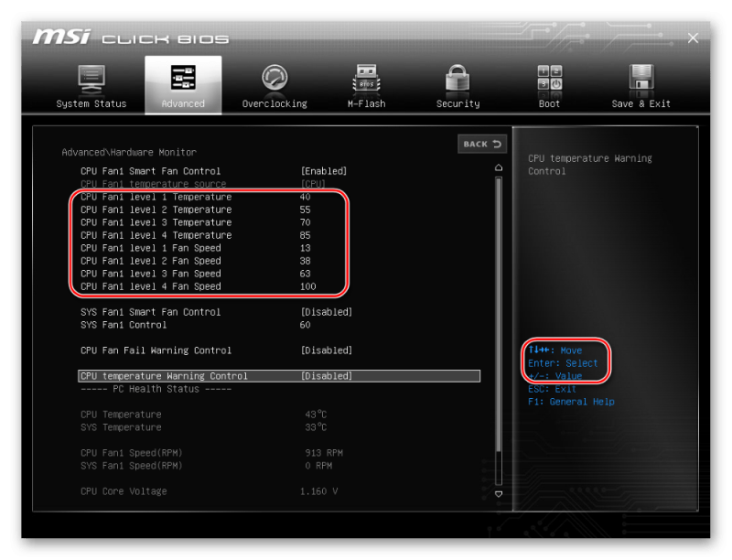Open the Save & Exit floppy icon
Viewport: 732px width, 560px height.
641,77
